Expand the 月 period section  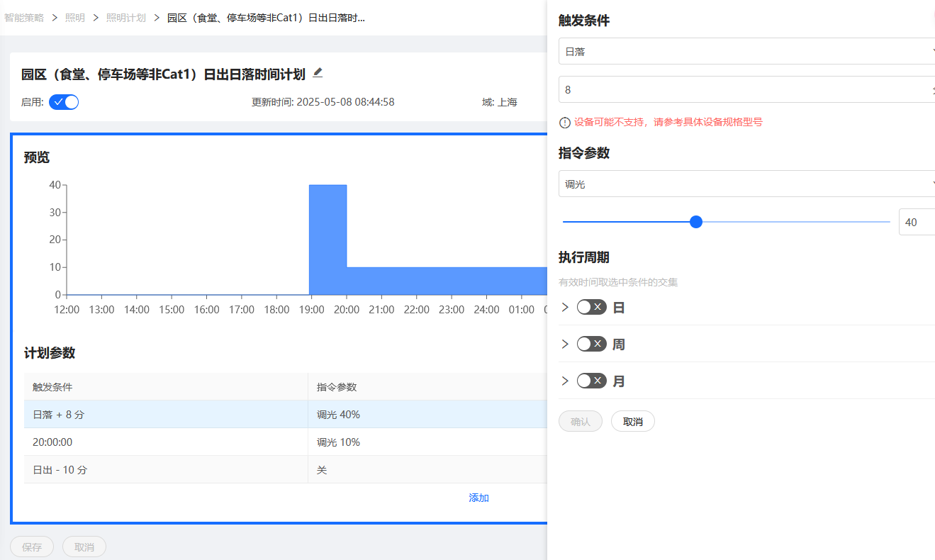tap(565, 381)
